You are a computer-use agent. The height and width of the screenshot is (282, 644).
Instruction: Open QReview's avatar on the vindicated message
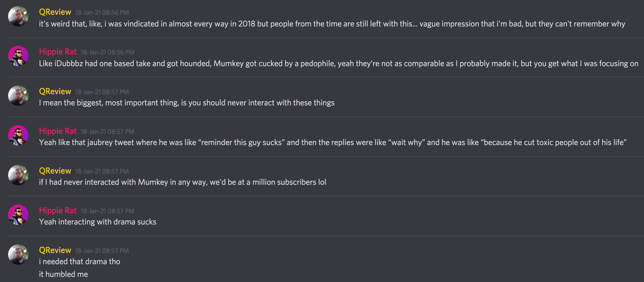tap(18, 16)
